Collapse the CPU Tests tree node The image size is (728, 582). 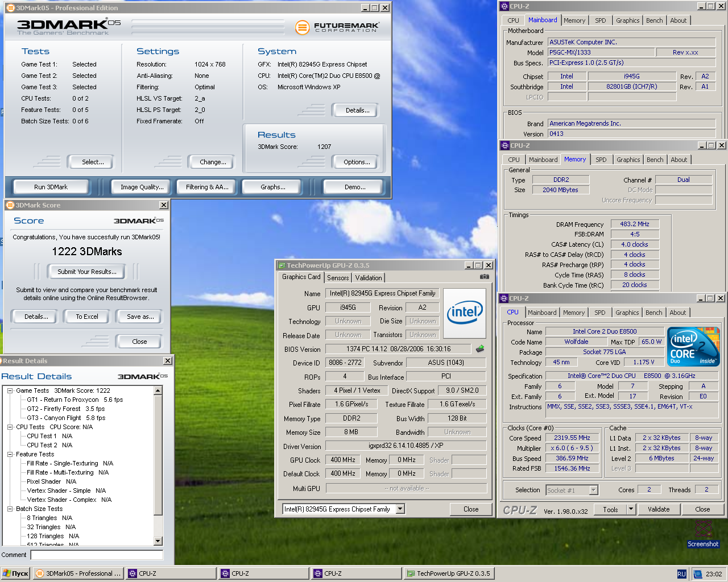(10, 427)
